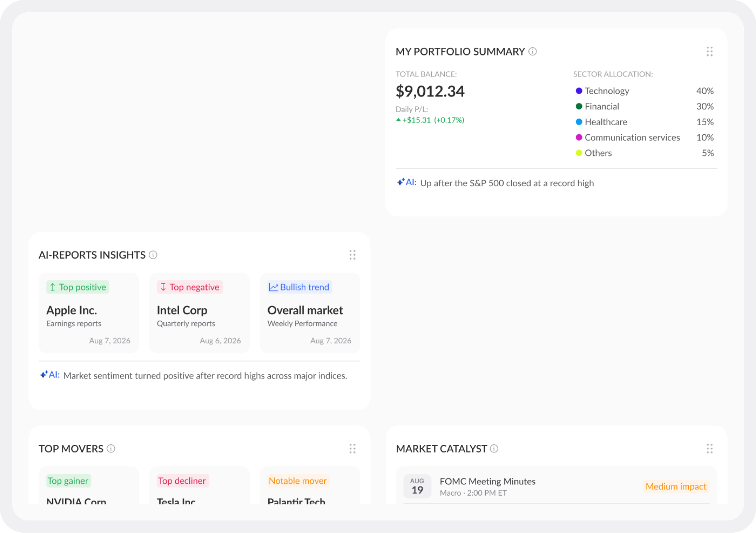Click the Weekly Performance subtitle
This screenshot has width=756, height=533.
302,323
